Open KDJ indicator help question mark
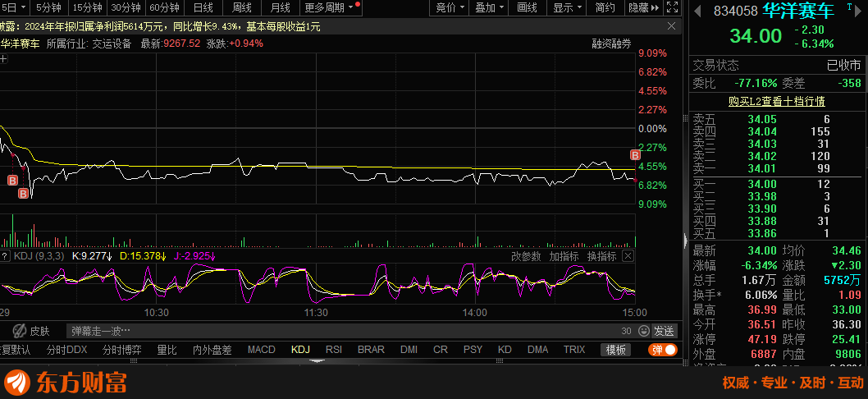This screenshot has height=399, width=868. [x=4, y=256]
